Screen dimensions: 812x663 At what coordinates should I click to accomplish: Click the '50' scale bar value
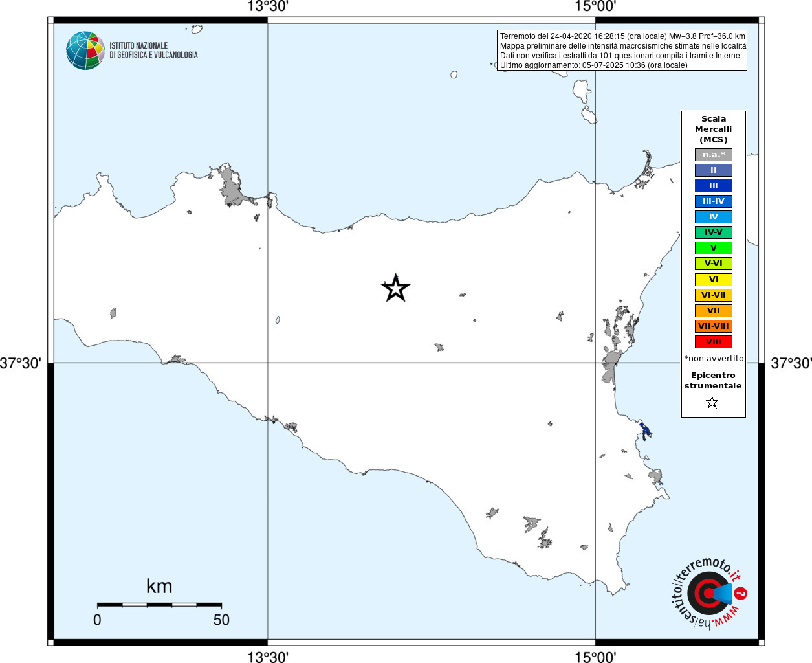(221, 620)
